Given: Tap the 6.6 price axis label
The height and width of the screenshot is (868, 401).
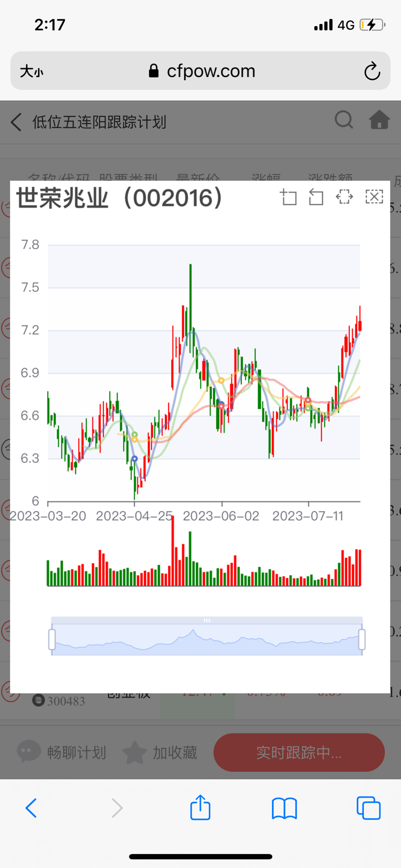Looking at the screenshot, I should tap(30, 415).
